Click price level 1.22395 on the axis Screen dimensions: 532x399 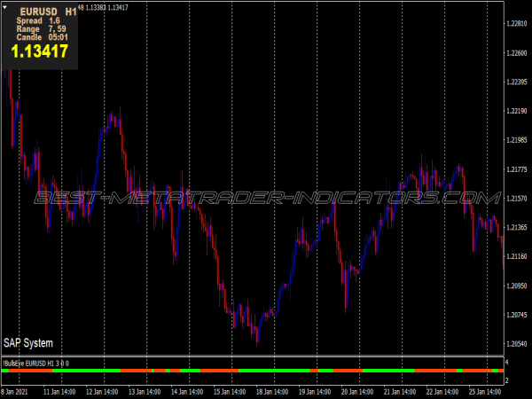[517, 82]
